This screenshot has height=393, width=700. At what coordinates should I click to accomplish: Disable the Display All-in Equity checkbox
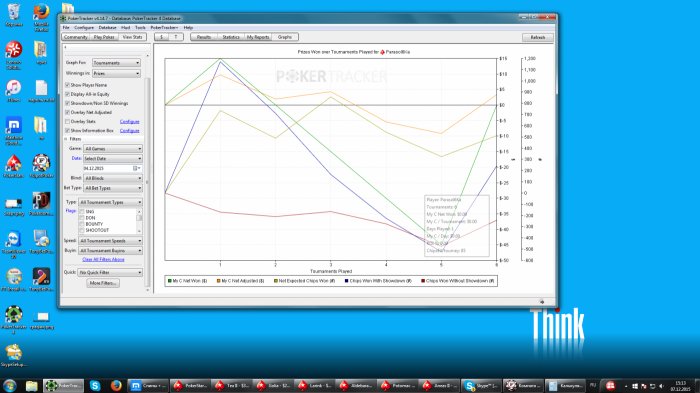67,94
